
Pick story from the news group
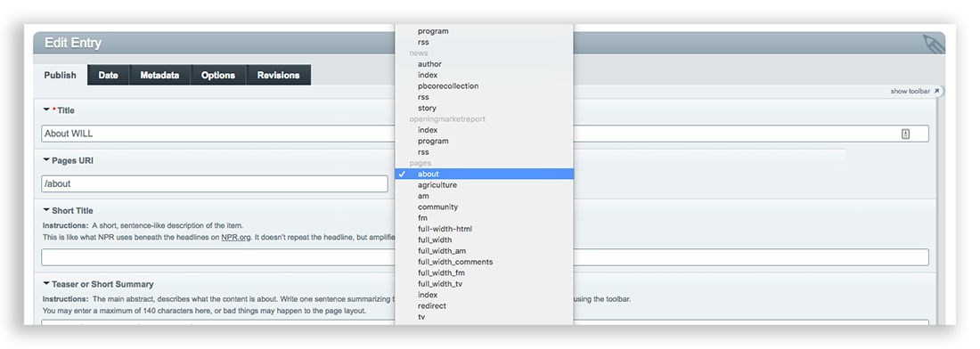pos(485,108)
